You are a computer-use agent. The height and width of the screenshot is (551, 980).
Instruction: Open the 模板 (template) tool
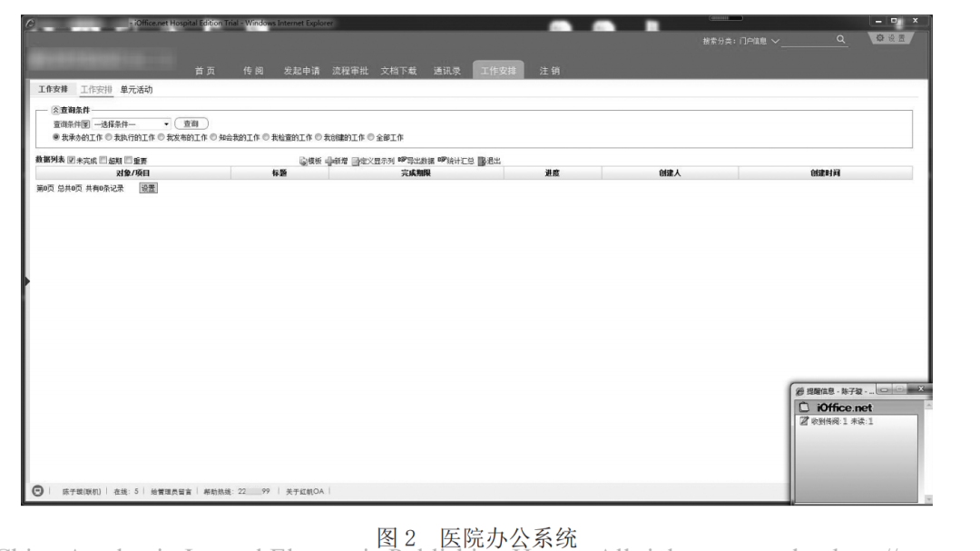pyautogui.click(x=310, y=158)
